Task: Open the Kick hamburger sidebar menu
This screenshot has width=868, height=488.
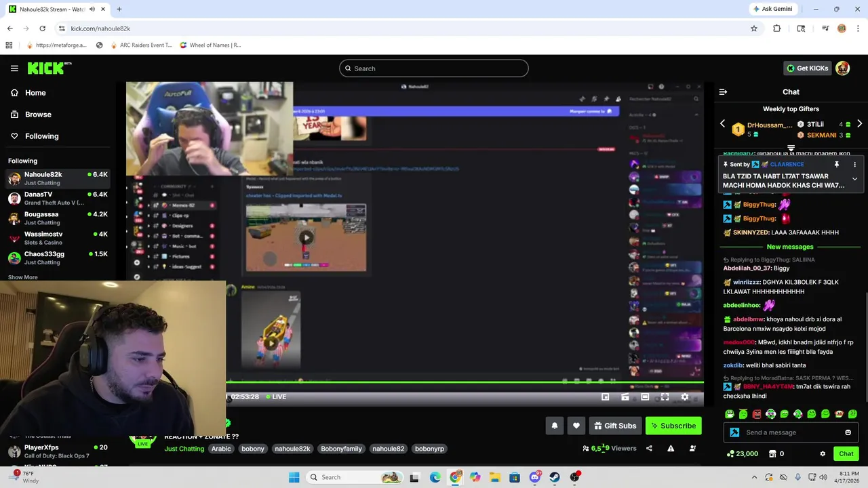Action: 14,68
